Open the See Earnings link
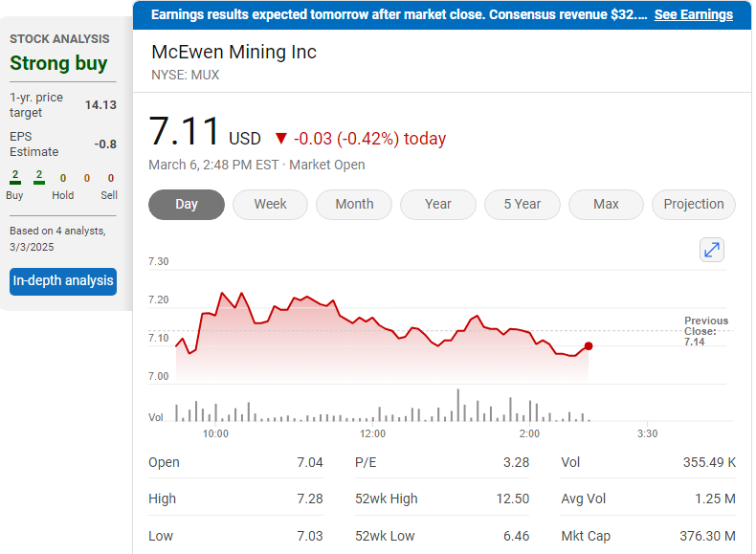 693,14
